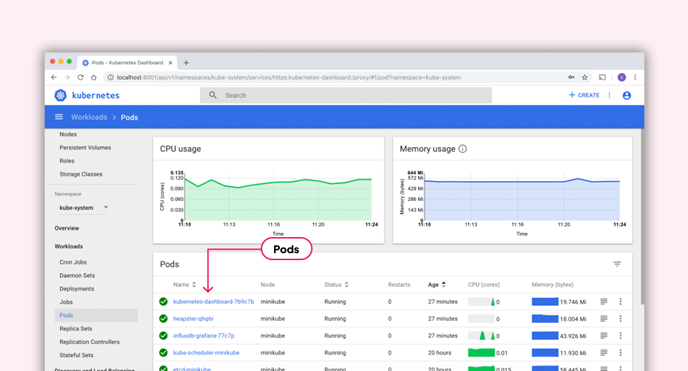View logs icon for kubernetes-dashboard pod

[604, 302]
